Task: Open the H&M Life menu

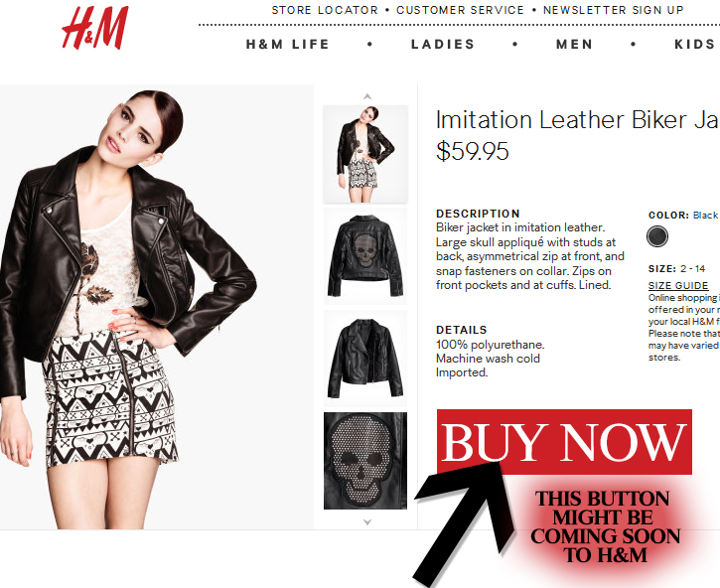Action: pyautogui.click(x=288, y=44)
